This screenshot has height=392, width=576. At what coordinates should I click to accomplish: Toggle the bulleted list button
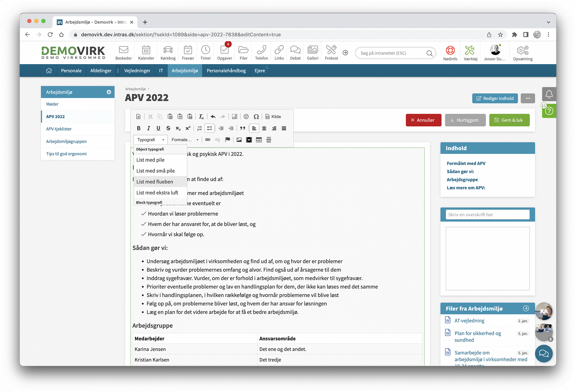[209, 128]
